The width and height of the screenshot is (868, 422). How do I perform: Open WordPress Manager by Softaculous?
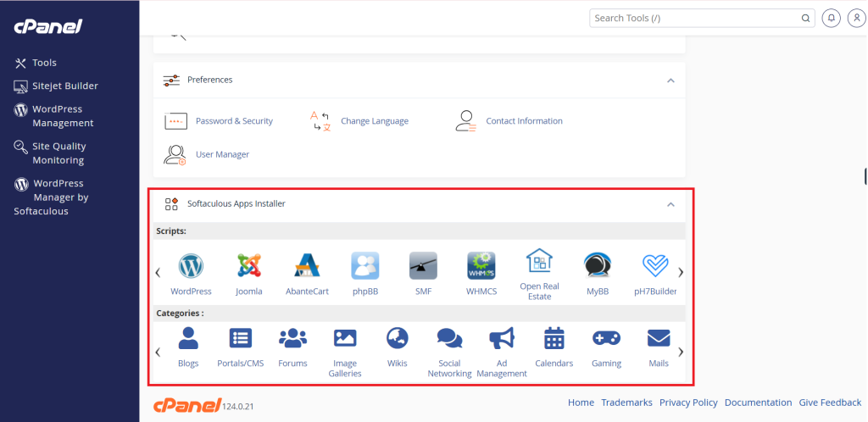pyautogui.click(x=52, y=197)
